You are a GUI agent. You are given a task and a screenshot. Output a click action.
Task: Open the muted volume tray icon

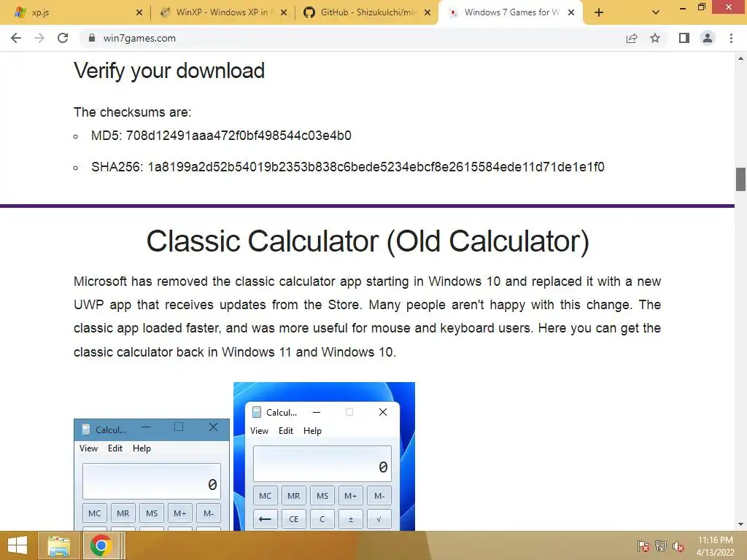tap(678, 546)
